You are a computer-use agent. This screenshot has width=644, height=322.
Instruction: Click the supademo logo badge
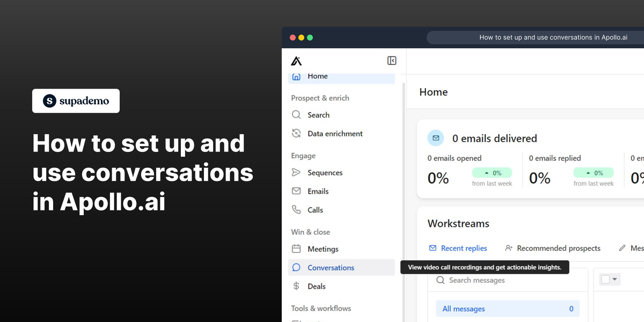pos(76,101)
